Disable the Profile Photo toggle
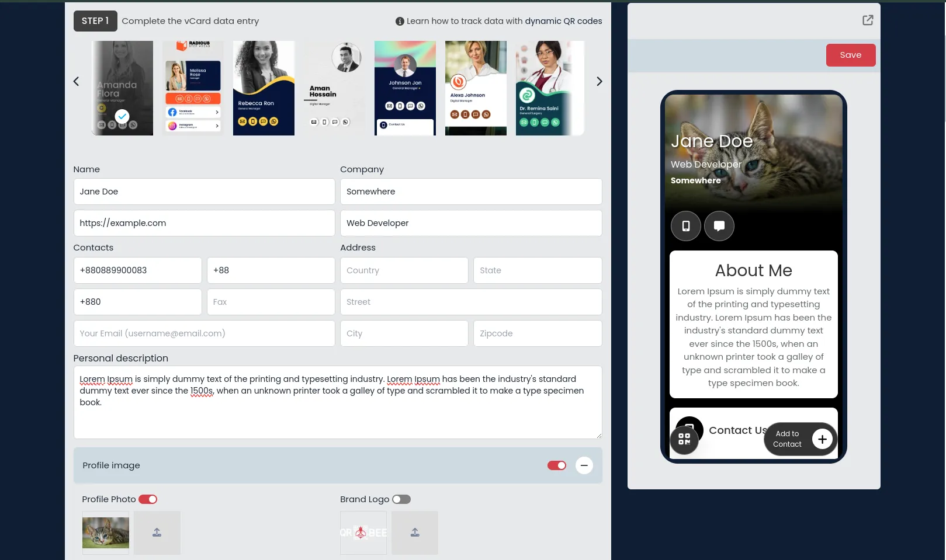946x560 pixels. click(148, 499)
